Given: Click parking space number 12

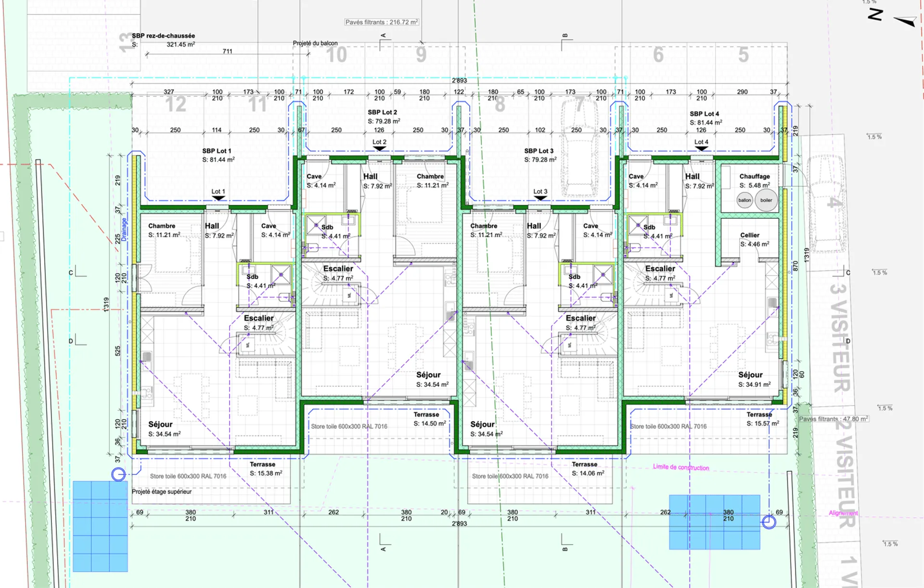Looking at the screenshot, I should tap(175, 104).
